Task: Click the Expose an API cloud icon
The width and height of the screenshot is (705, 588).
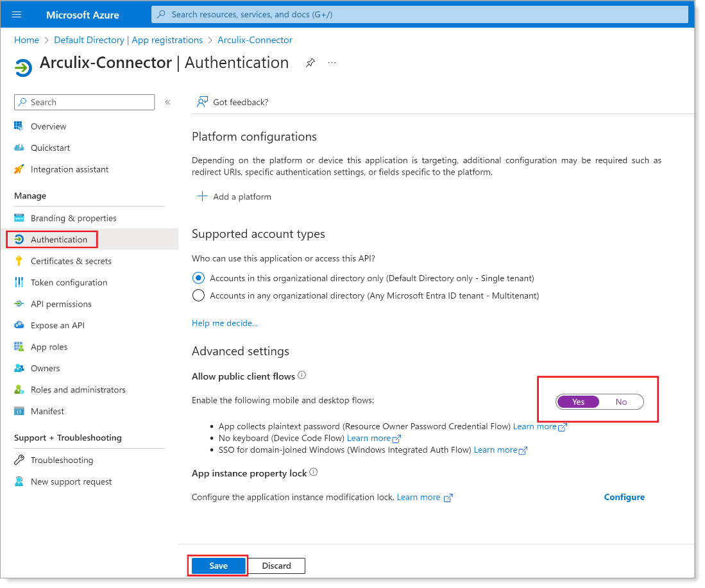Action: pos(19,325)
